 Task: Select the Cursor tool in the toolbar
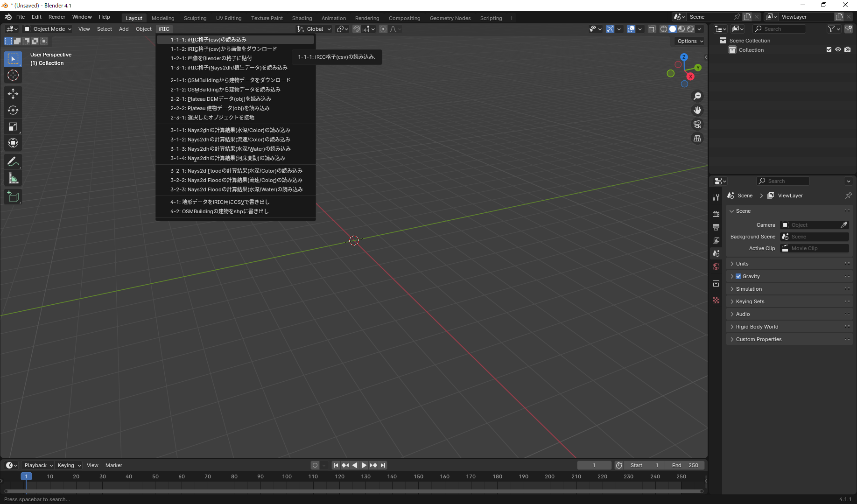[13, 76]
